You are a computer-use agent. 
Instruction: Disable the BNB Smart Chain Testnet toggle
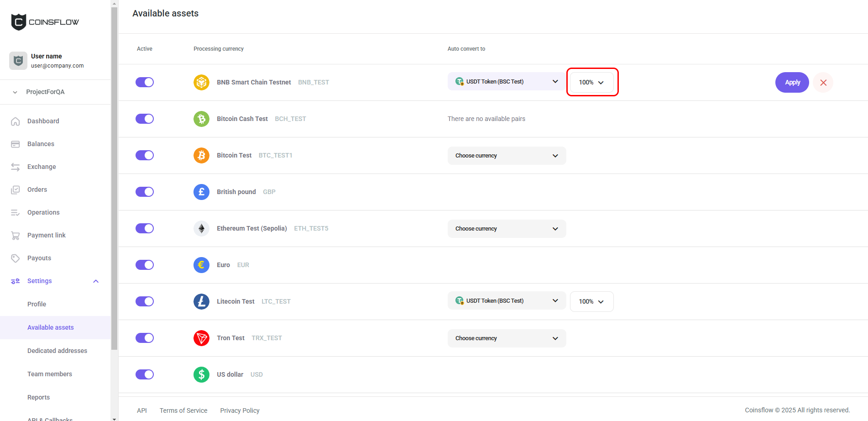[145, 82]
